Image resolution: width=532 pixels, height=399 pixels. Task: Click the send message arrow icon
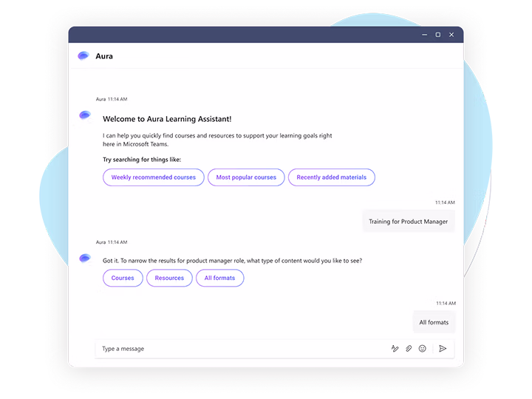click(443, 349)
